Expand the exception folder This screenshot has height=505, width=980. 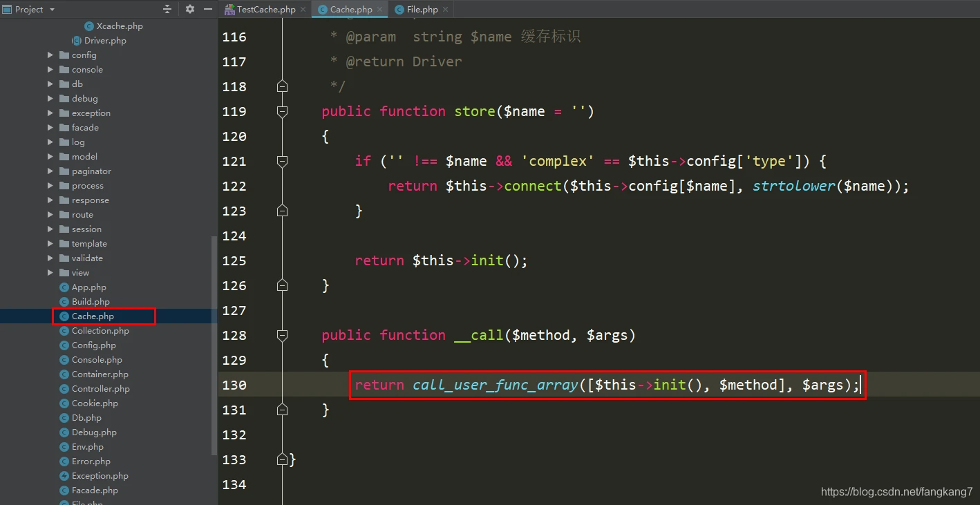point(50,113)
